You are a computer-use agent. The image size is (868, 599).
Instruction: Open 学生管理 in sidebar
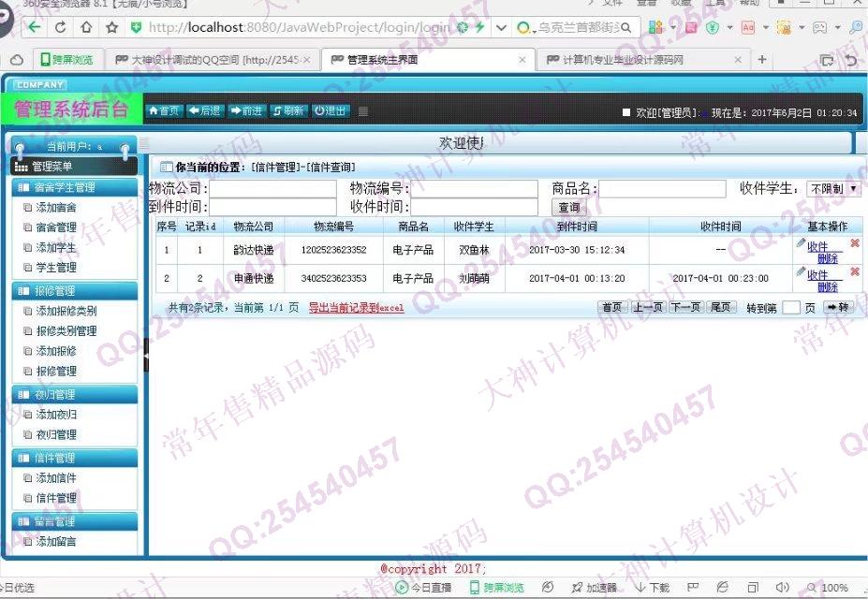coord(56,268)
